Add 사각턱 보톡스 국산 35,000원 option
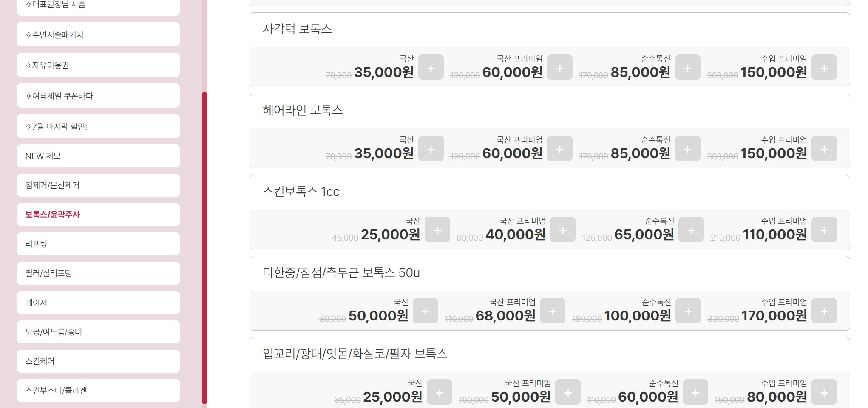This screenshot has height=408, width=868. pos(431,68)
